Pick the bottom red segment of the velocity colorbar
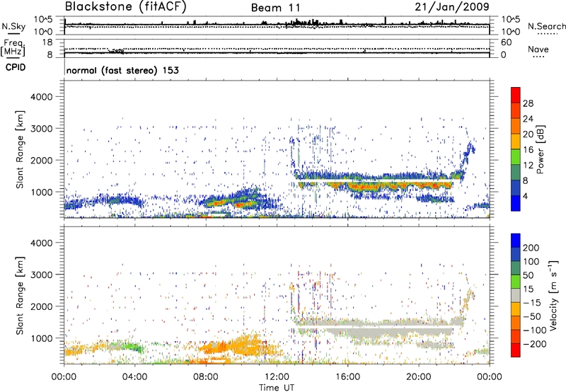This screenshot has width=566, height=392. coord(516,350)
